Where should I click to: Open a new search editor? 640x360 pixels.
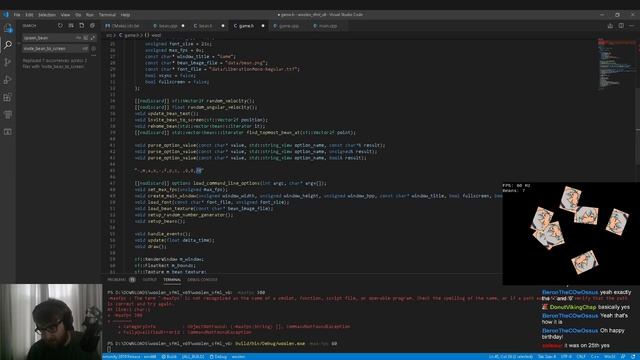point(82,25)
